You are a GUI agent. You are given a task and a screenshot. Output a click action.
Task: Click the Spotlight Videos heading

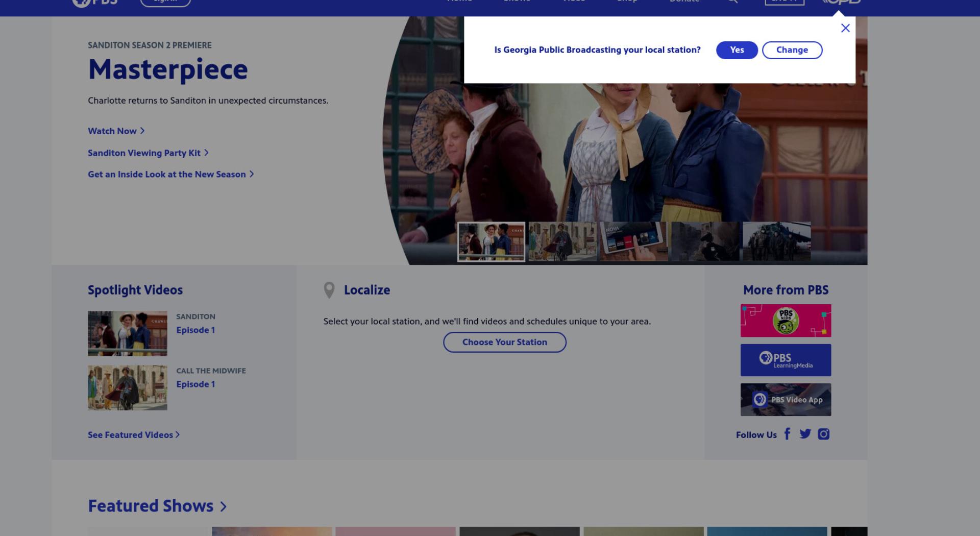click(135, 290)
